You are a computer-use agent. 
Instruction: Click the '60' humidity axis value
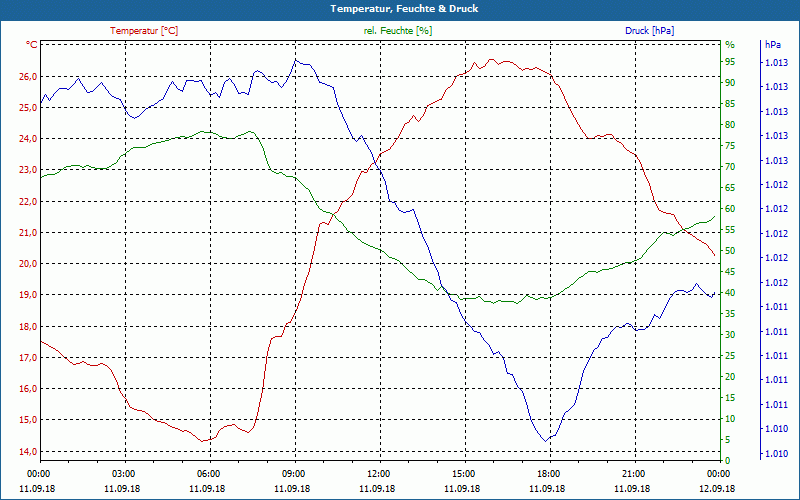click(x=730, y=209)
